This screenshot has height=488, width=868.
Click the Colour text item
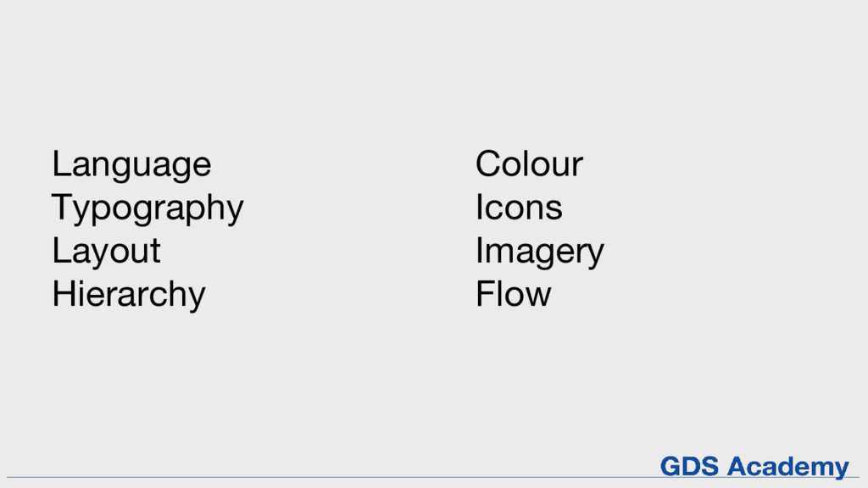(x=529, y=164)
